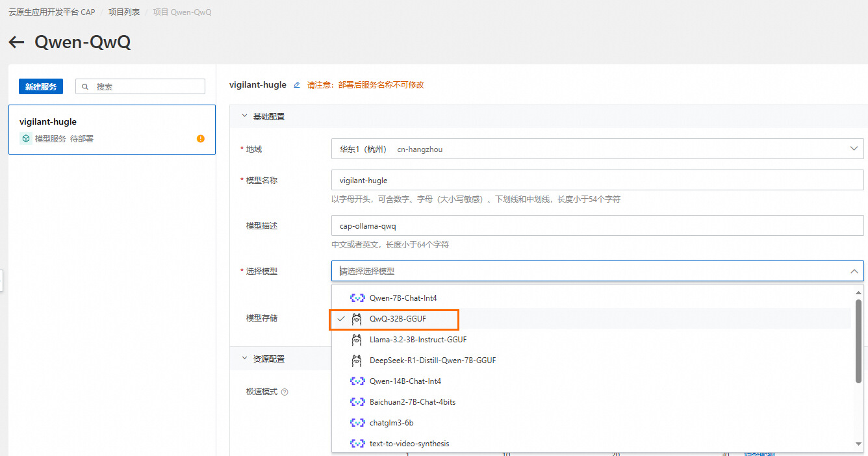Click the llama icon for Llama-3.2-3B-Instruct-GGUF
Viewport: 868px width, 456px height.
[357, 340]
